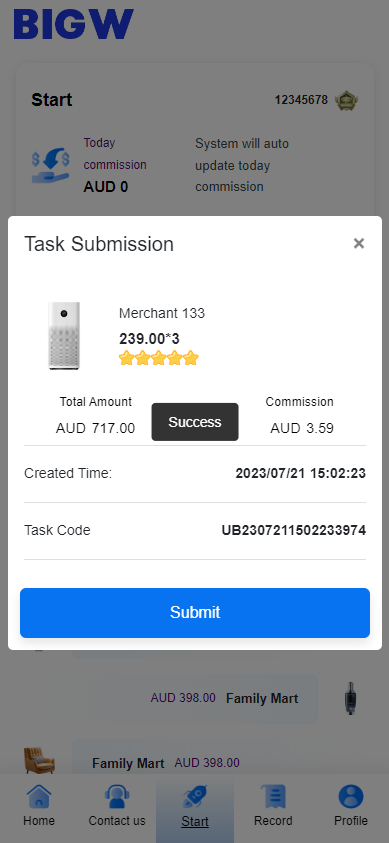This screenshot has width=389, height=843.
Task: Switch to the Contact us tab label
Action: click(117, 821)
